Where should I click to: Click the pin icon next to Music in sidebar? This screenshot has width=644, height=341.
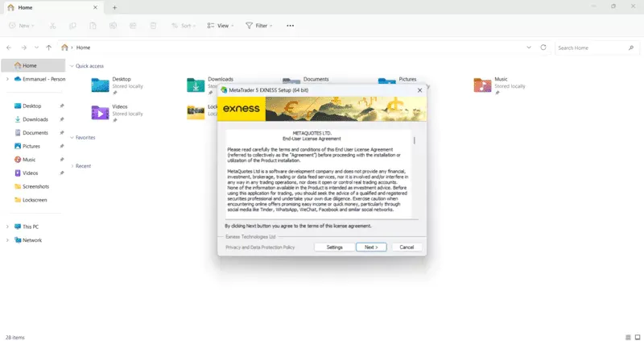pyautogui.click(x=62, y=160)
